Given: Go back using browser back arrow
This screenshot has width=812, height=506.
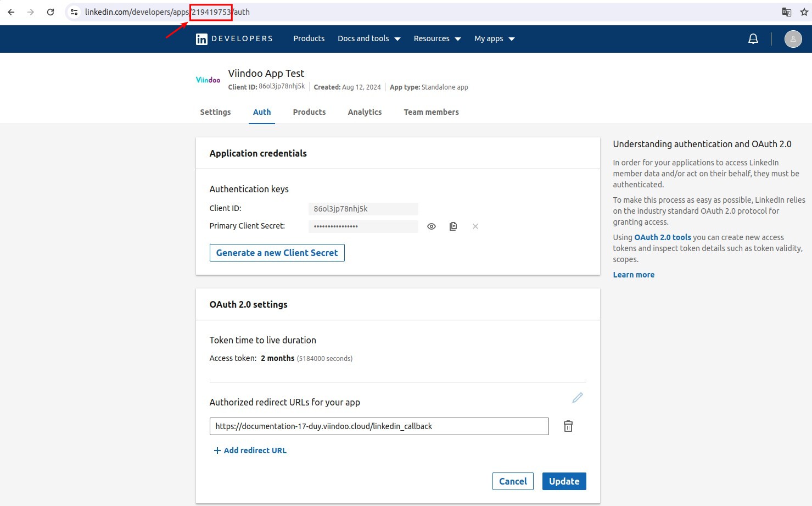Looking at the screenshot, I should (11, 12).
